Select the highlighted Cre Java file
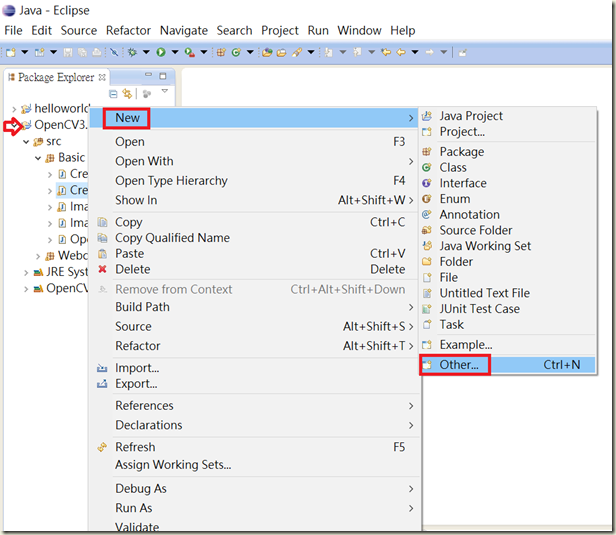 pyautogui.click(x=73, y=190)
